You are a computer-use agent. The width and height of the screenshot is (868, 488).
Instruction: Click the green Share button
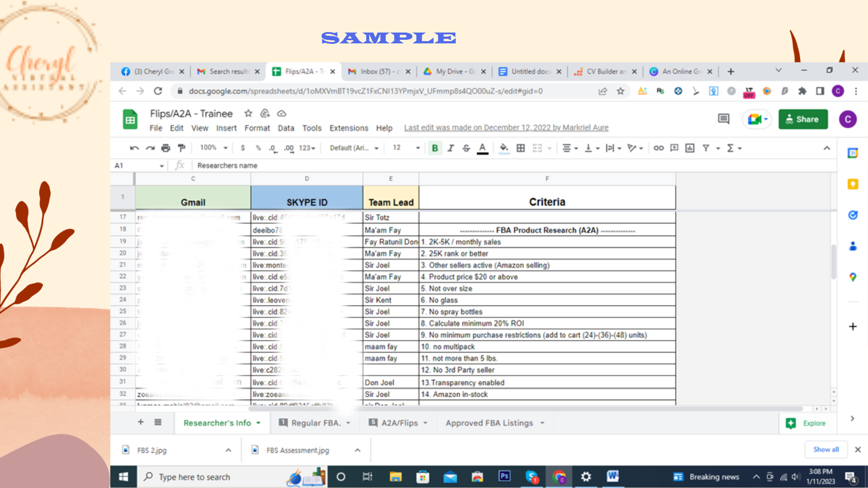click(803, 119)
